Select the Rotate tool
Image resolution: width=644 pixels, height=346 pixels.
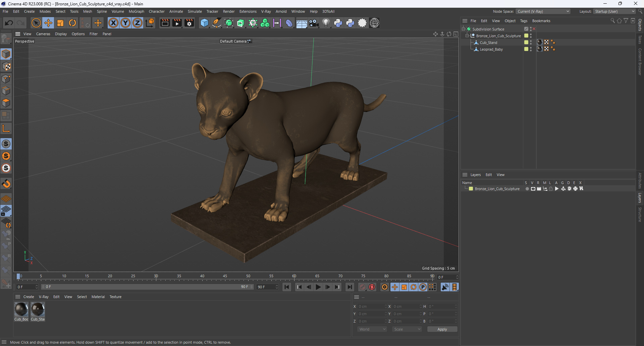coord(72,23)
